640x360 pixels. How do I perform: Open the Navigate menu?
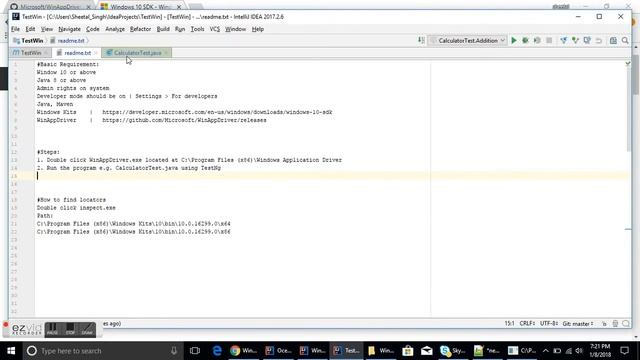69,29
